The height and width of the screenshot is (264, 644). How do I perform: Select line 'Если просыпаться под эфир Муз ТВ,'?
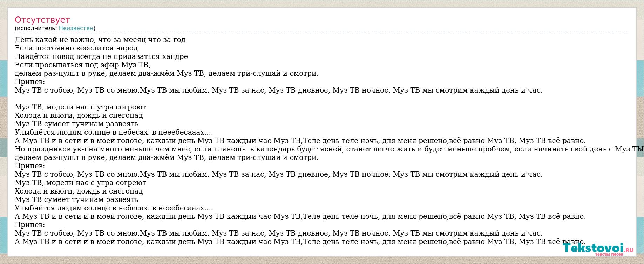point(83,65)
